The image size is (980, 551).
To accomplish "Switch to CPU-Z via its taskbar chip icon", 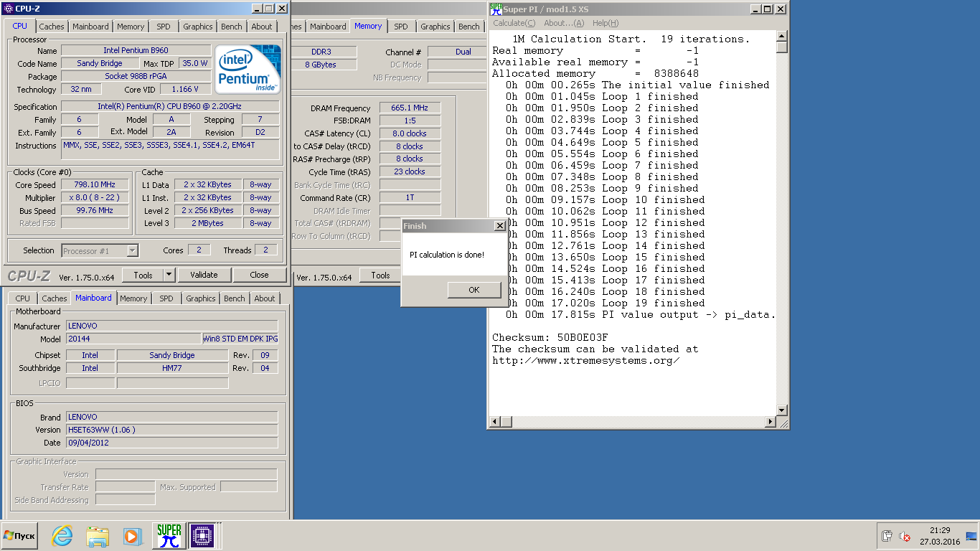I will [202, 536].
